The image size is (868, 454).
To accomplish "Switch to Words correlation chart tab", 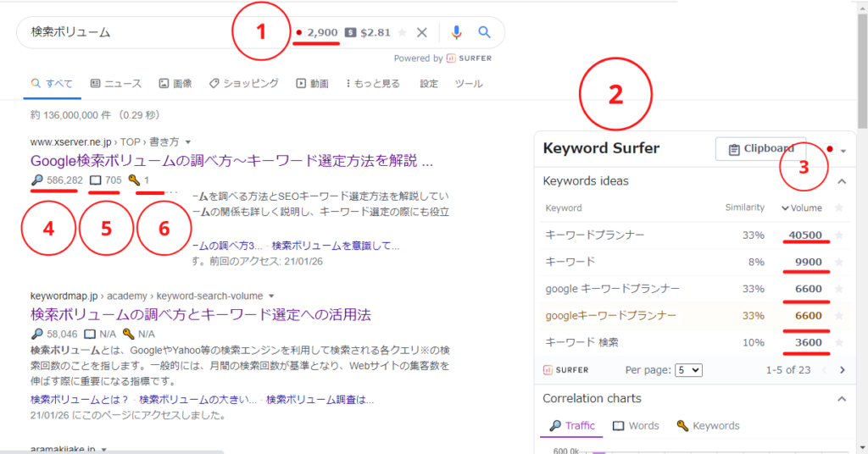I will [636, 426].
